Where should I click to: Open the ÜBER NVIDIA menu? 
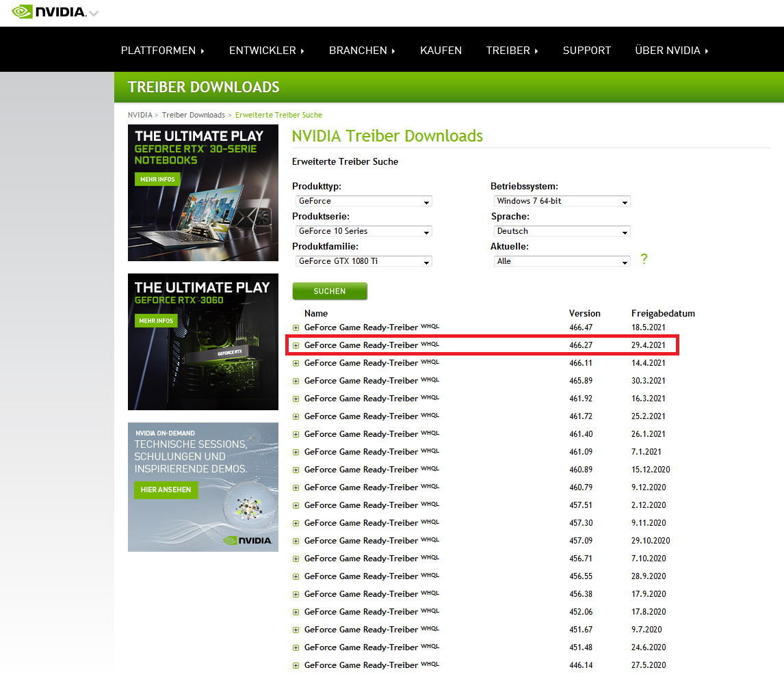point(672,51)
